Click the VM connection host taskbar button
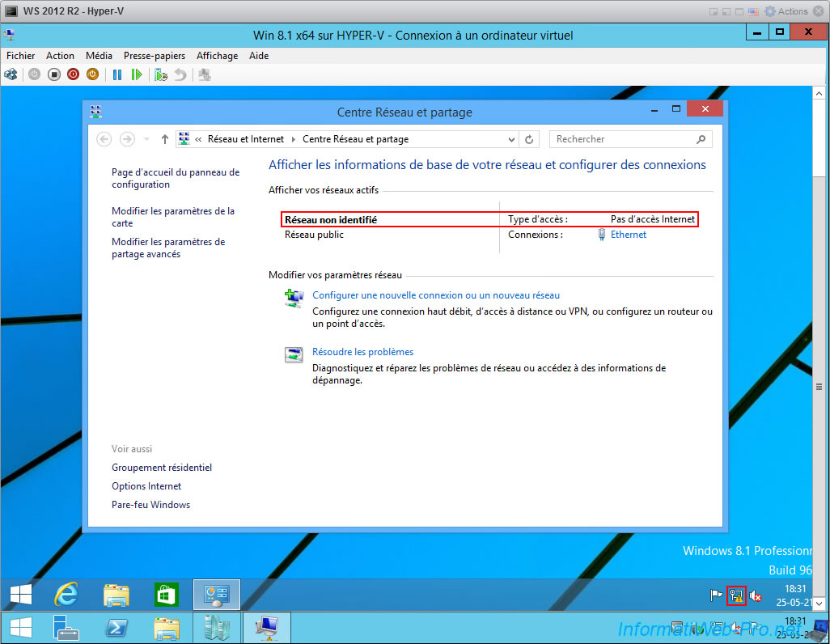The height and width of the screenshot is (644, 830). (267, 628)
